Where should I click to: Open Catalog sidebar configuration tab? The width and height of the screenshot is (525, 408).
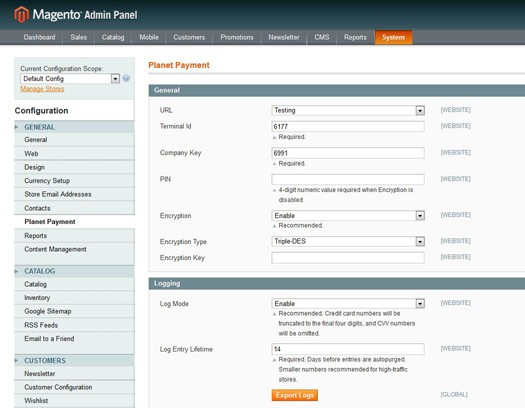[x=74, y=284]
